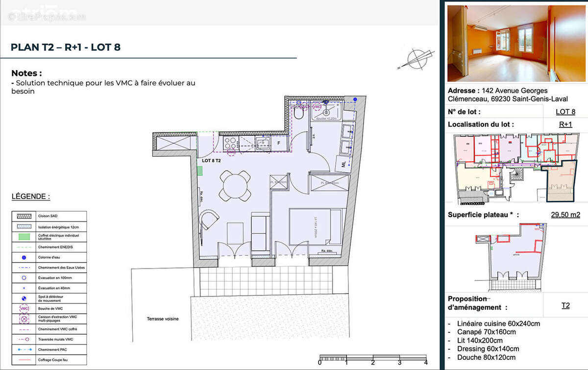Click the Cheminement ENEDIS dashed line symbol
The height and width of the screenshot is (370, 588).
pyautogui.click(x=24, y=247)
